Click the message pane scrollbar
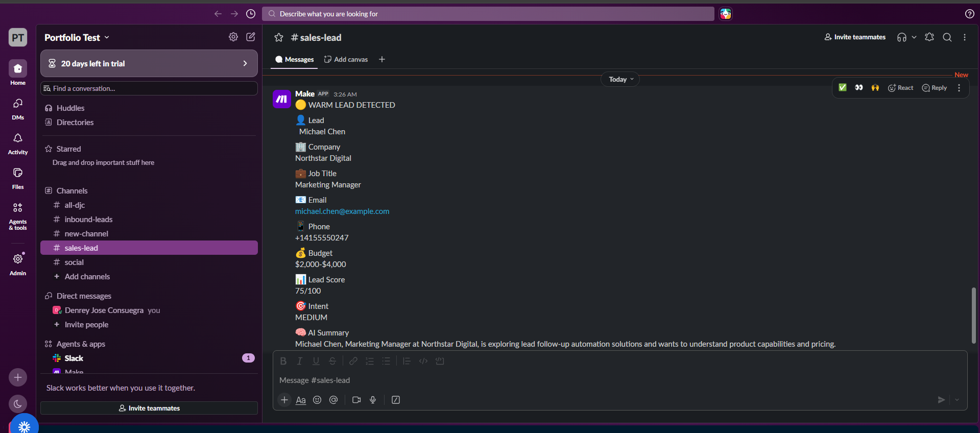Image resolution: width=980 pixels, height=433 pixels. tap(974, 316)
